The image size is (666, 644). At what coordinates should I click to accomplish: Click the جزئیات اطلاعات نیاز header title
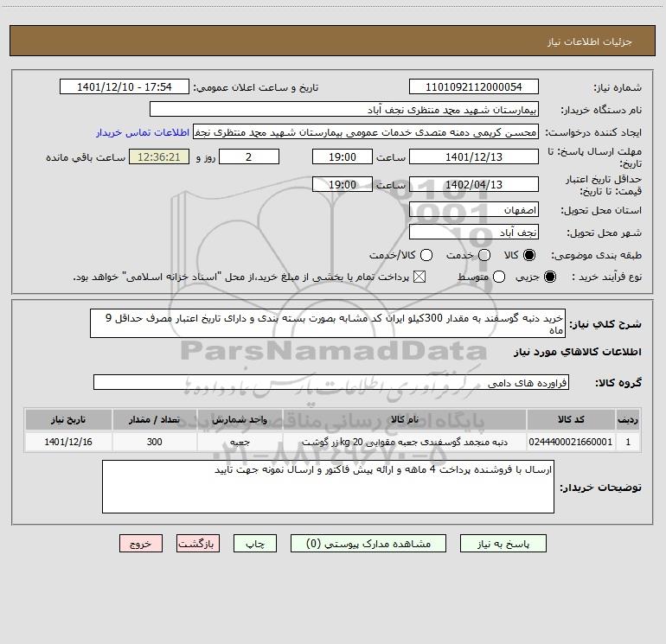tap(590, 41)
